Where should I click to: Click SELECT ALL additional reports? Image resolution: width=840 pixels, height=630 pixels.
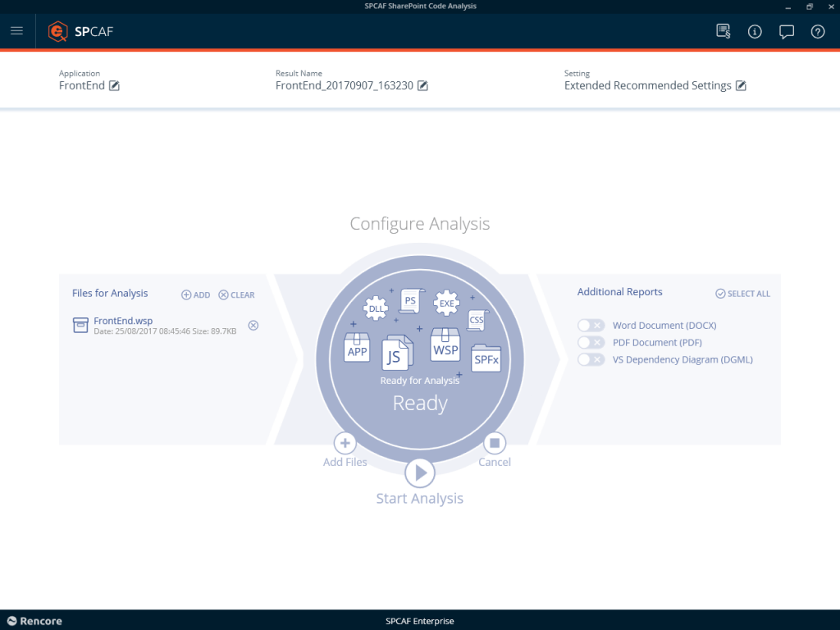[x=742, y=294]
